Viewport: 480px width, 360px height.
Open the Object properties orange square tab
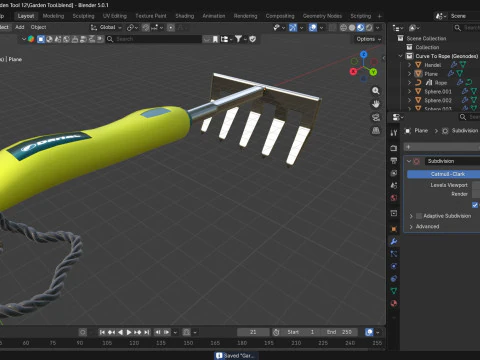click(394, 229)
